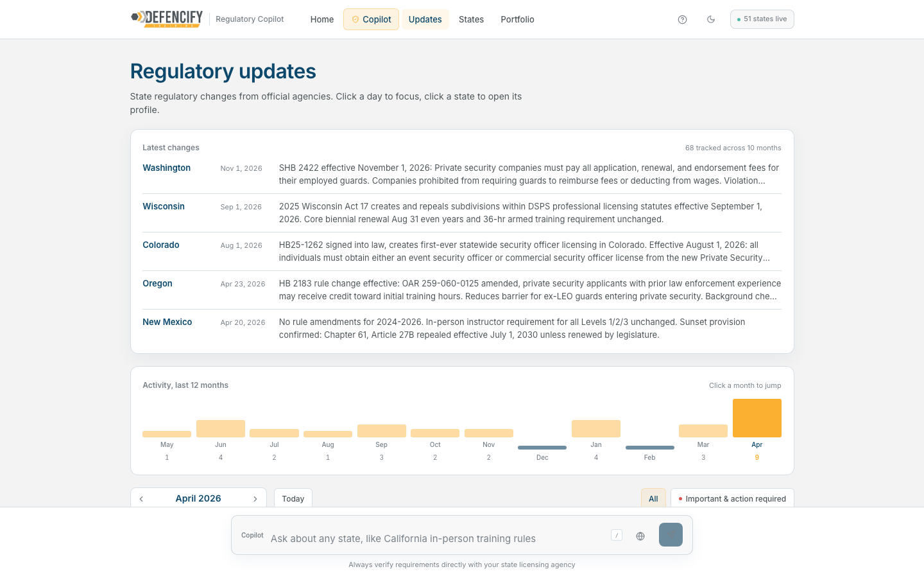Screen dimensions: 924x578
Task: Go to previous month chevron
Action: tap(141, 498)
